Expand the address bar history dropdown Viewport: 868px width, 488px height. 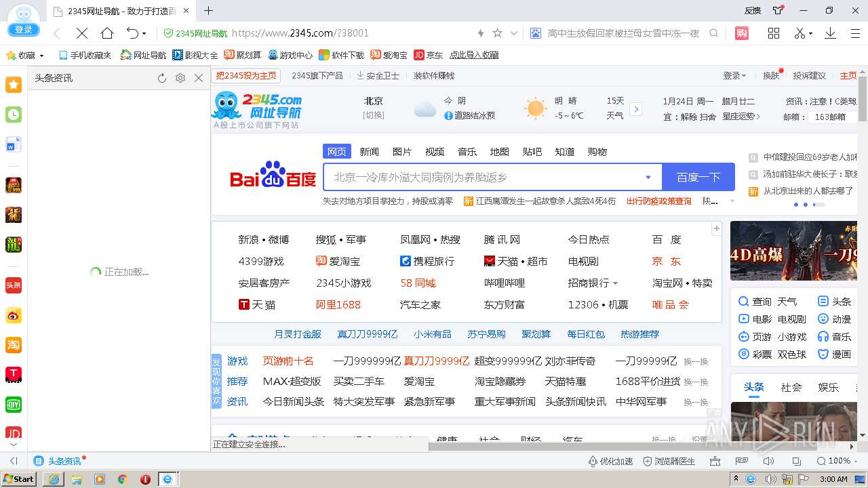click(513, 33)
